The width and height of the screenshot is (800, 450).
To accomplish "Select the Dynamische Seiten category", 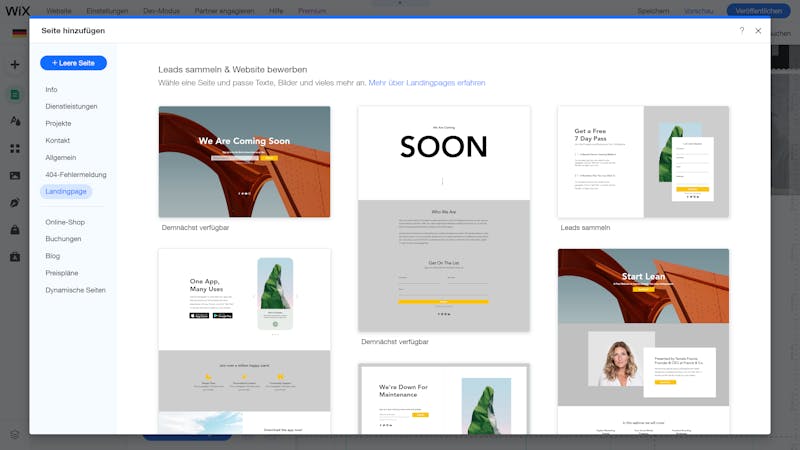I will [x=76, y=290].
